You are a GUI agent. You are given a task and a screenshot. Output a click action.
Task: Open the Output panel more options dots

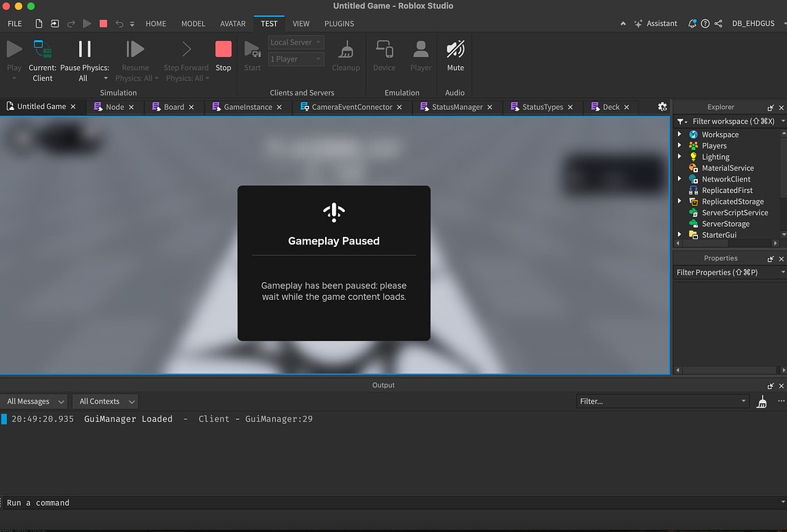coord(781,401)
